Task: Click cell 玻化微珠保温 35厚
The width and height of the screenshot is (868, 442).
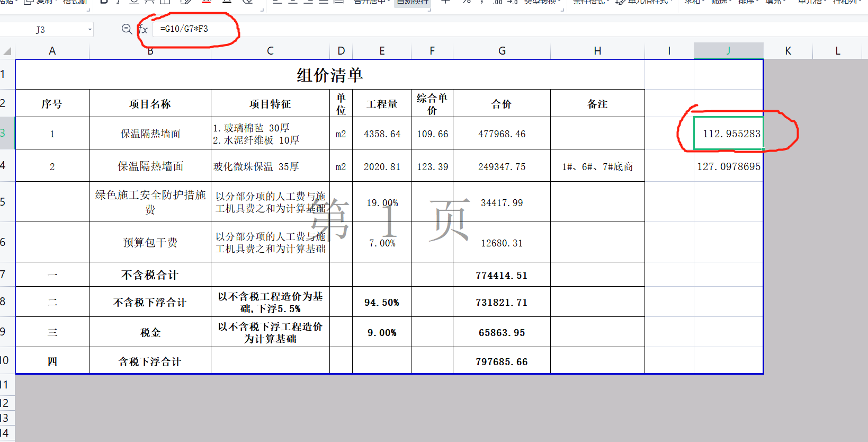Action: tap(270, 166)
